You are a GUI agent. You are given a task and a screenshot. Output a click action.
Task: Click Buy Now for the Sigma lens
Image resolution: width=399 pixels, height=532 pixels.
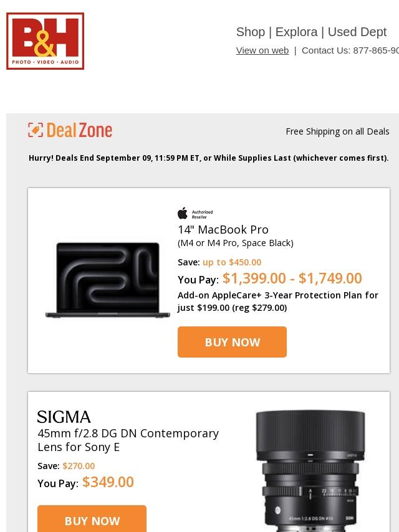(92, 519)
